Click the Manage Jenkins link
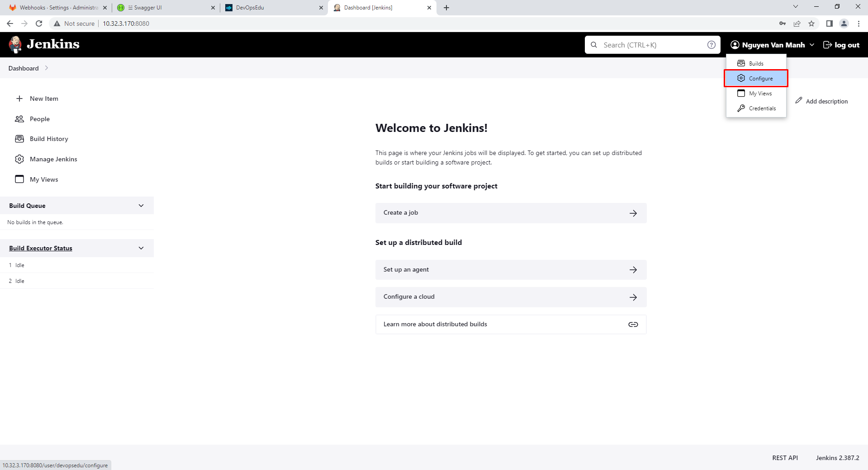The image size is (868, 470). tap(53, 159)
